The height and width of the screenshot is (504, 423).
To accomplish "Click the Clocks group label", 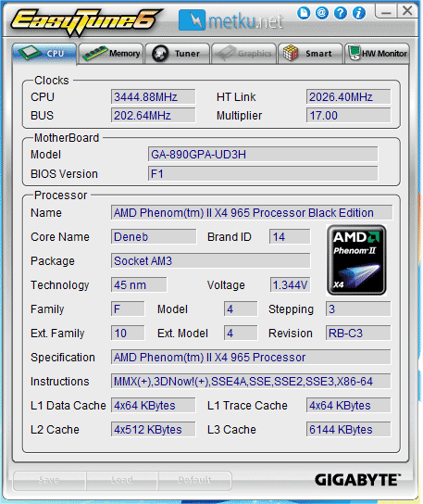I will pyautogui.click(x=52, y=81).
